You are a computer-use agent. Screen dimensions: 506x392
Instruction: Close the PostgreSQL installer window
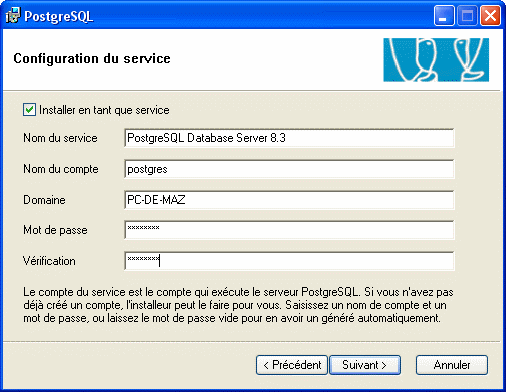click(x=490, y=16)
